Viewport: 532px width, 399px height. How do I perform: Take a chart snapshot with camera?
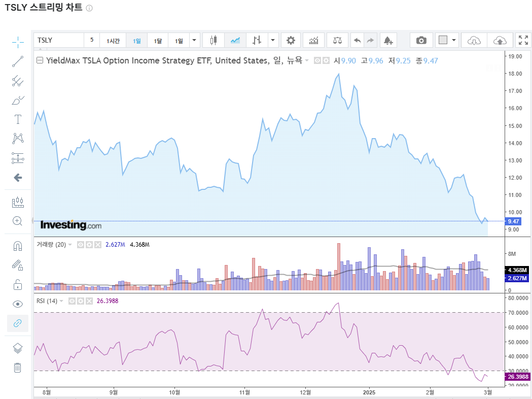click(421, 41)
